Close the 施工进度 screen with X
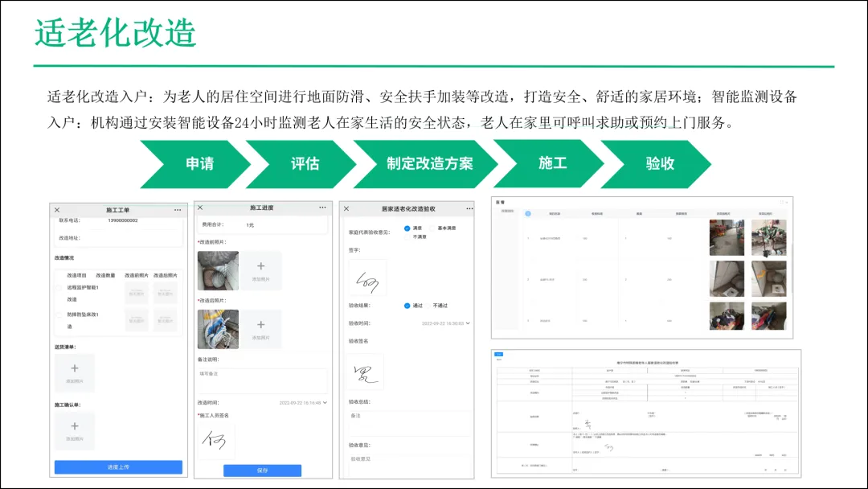This screenshot has width=868, height=489. [x=200, y=208]
